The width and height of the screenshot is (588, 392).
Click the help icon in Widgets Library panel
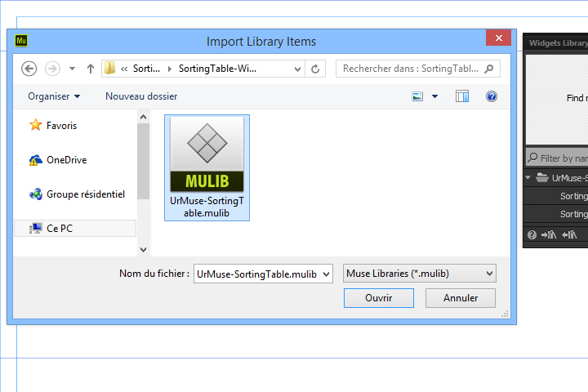coord(532,235)
